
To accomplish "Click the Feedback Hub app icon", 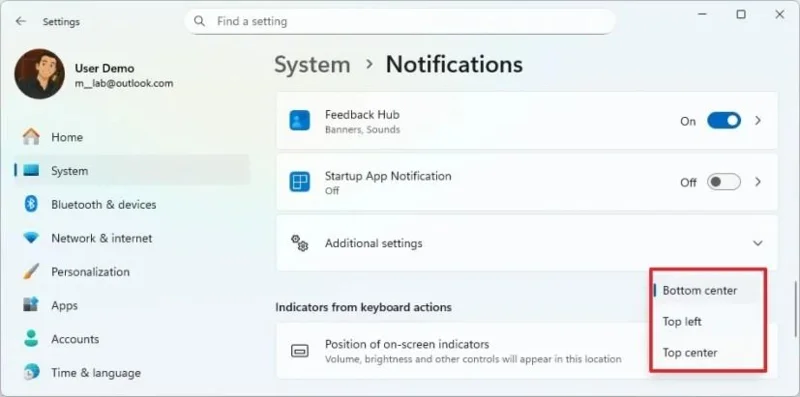I will pos(299,121).
